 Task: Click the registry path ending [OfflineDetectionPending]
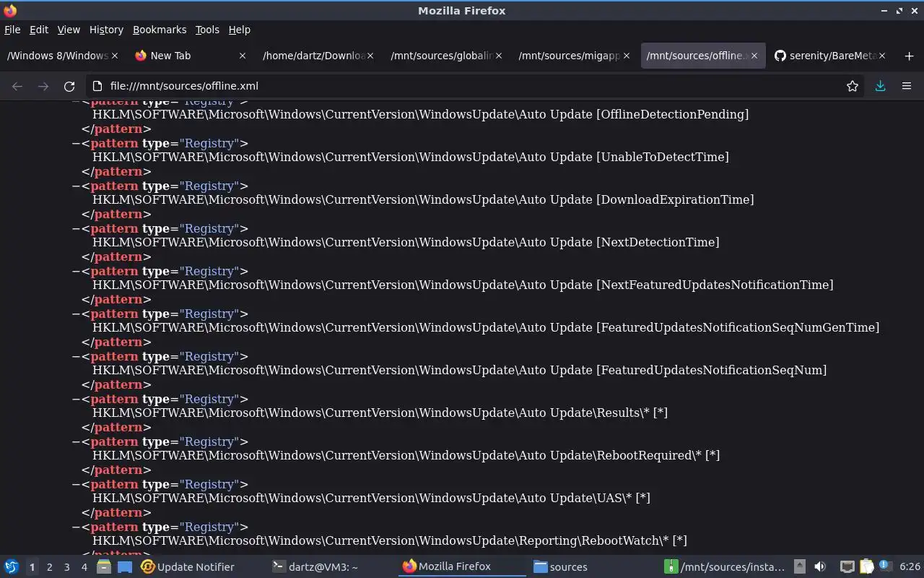point(420,114)
